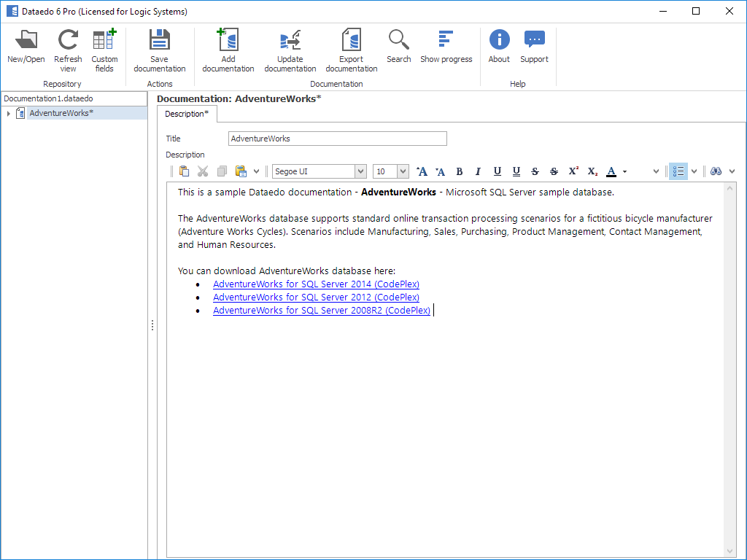The height and width of the screenshot is (560, 747).
Task: Open the Search tool
Action: point(398,47)
